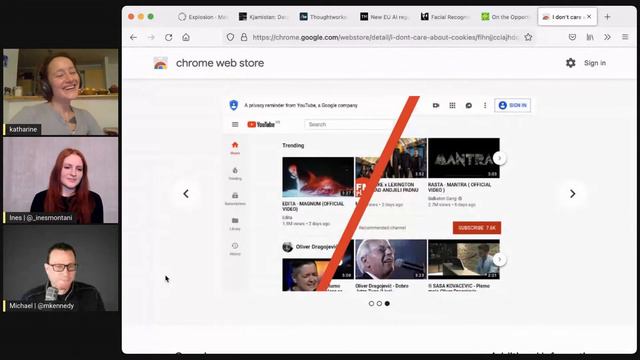The height and width of the screenshot is (360, 640).
Task: Select Ines's video tile
Action: pyautogui.click(x=61, y=180)
